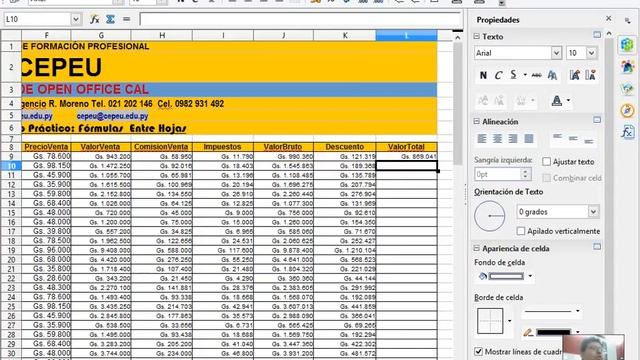Align cell content vertically centered
Viewport: 640px width, 360px height.
tap(573, 139)
